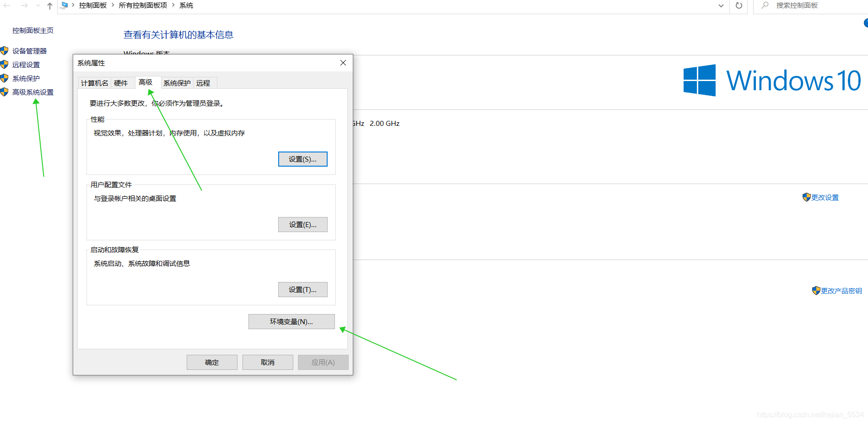The image size is (868, 423).
Task: Select 所有控制面板项 breadcrumb segment
Action: tap(143, 5)
